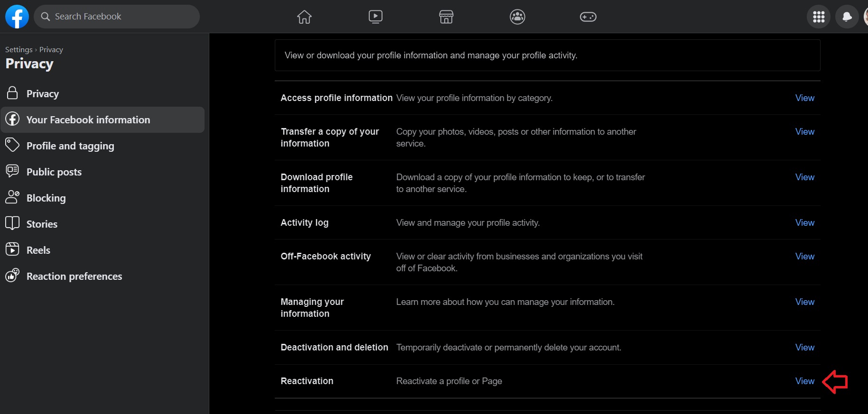
Task: Open the Watch video icon
Action: [x=375, y=17]
